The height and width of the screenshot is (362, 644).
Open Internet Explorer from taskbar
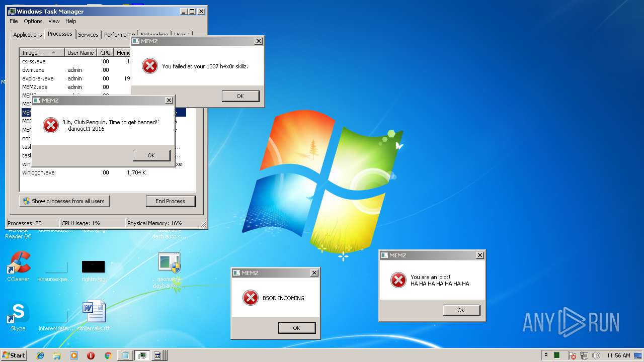click(x=40, y=355)
